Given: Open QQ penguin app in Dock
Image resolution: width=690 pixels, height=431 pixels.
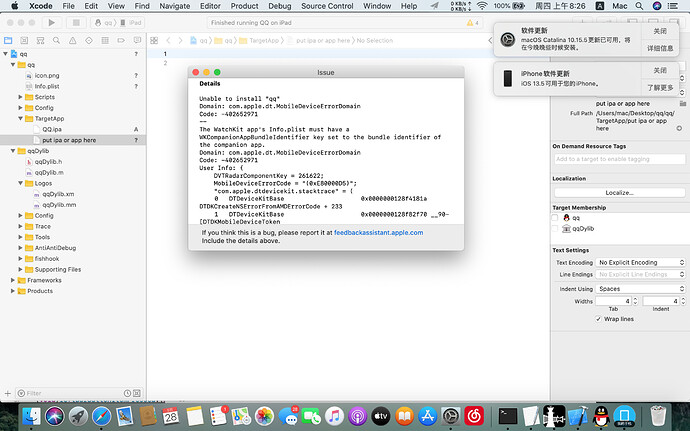Looking at the screenshot, I should [601, 416].
